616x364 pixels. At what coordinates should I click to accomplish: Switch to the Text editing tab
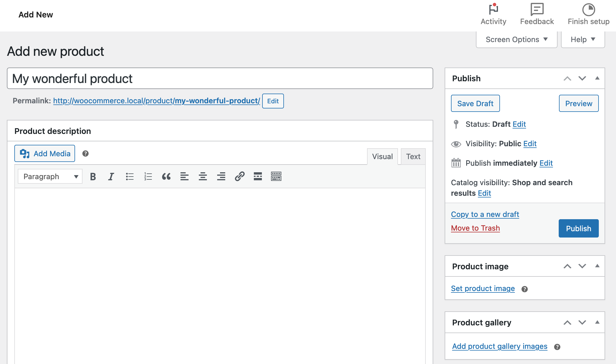(x=413, y=156)
